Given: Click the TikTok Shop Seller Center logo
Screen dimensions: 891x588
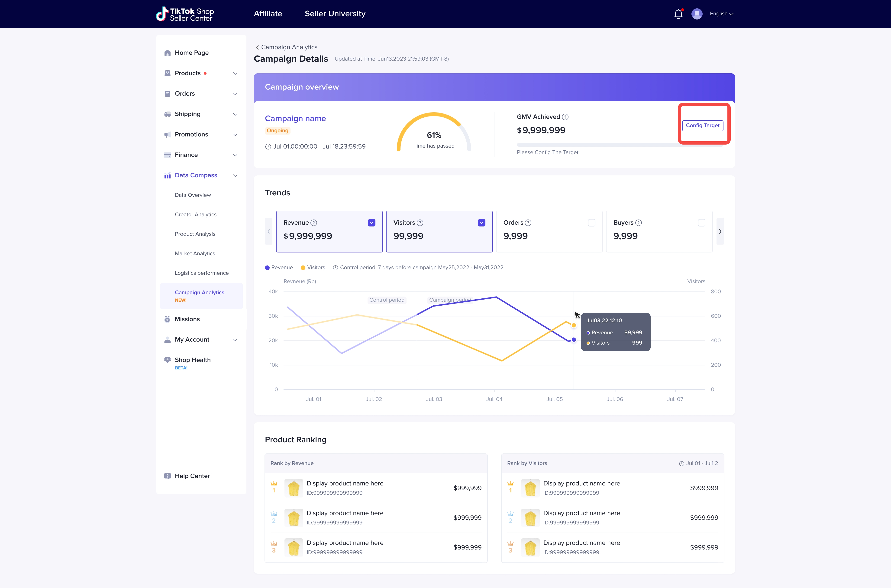Looking at the screenshot, I should pos(185,14).
